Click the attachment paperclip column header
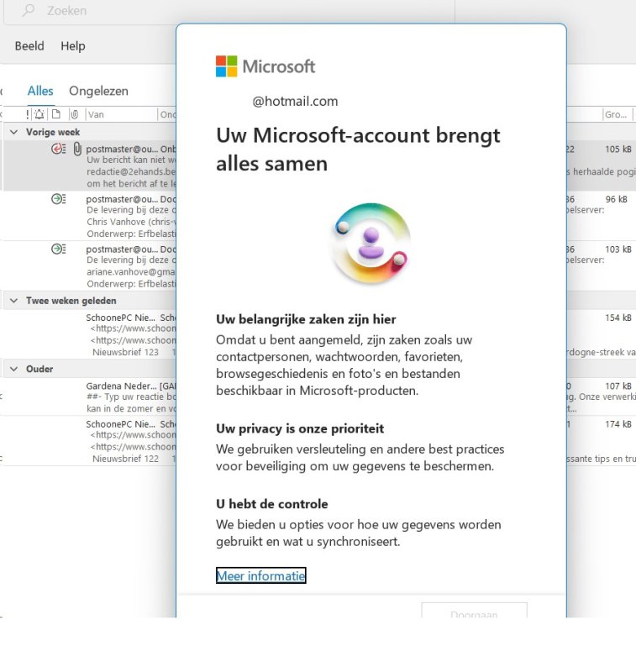 tap(74, 114)
